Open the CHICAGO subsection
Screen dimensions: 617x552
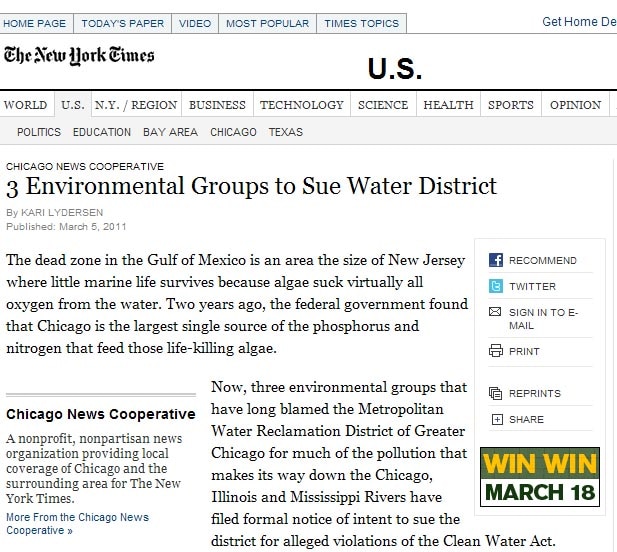[x=233, y=132]
